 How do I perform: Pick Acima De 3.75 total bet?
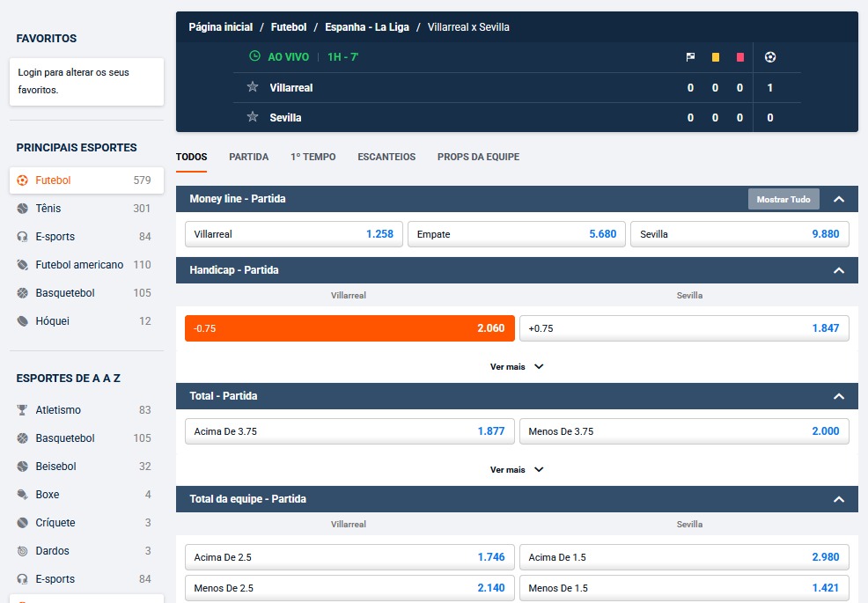[349, 431]
